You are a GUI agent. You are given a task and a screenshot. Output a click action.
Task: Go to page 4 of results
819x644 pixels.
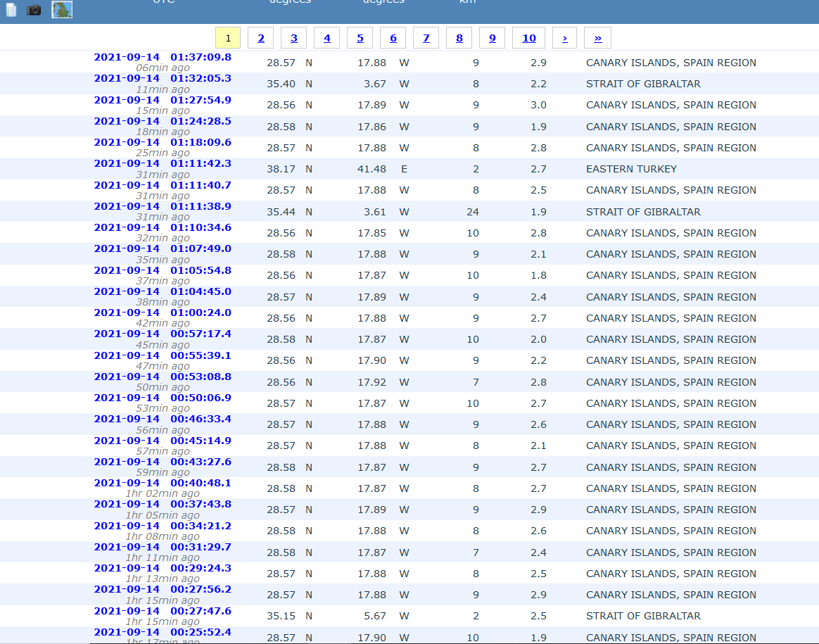click(327, 38)
